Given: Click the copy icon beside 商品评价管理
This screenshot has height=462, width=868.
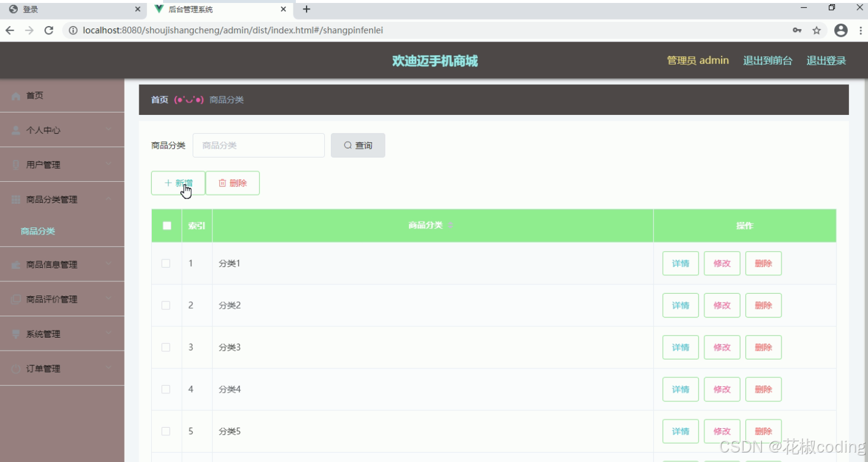Looking at the screenshot, I should coord(16,300).
